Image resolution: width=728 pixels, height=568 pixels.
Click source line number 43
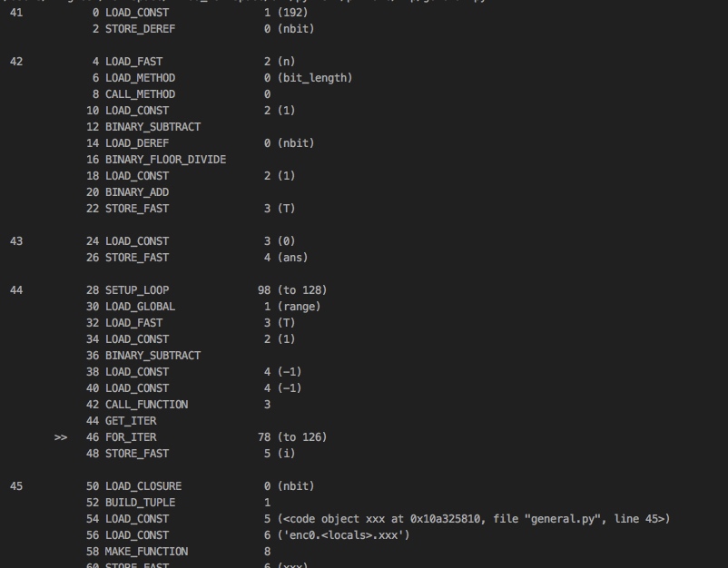[16, 241]
